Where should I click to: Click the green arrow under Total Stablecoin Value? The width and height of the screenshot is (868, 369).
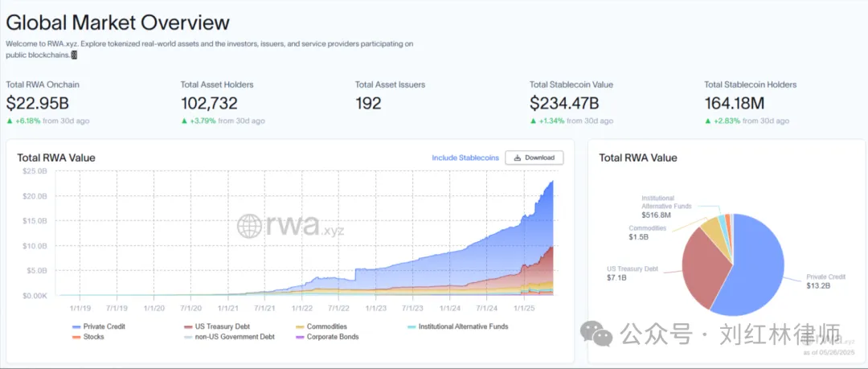pyautogui.click(x=533, y=121)
